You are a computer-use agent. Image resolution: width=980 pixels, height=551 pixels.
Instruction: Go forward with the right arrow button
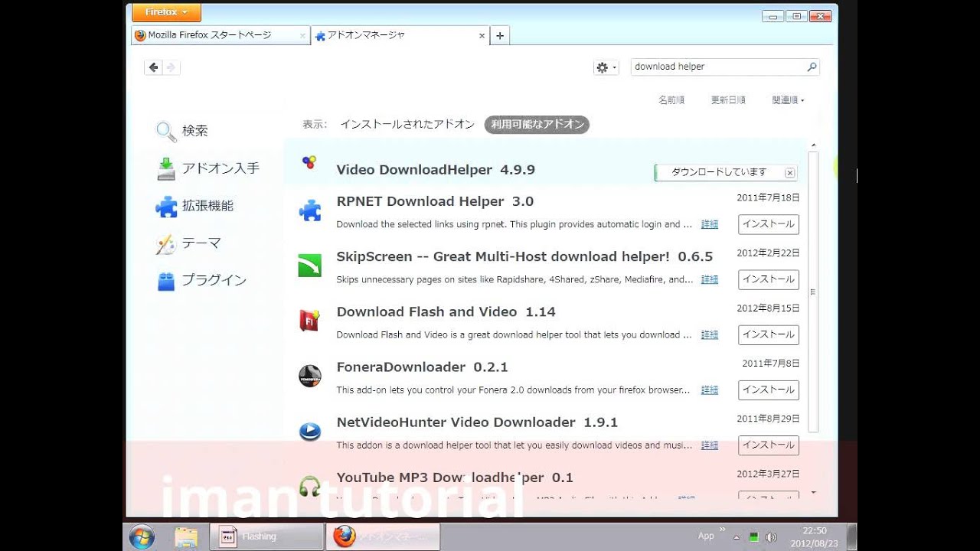(x=171, y=67)
